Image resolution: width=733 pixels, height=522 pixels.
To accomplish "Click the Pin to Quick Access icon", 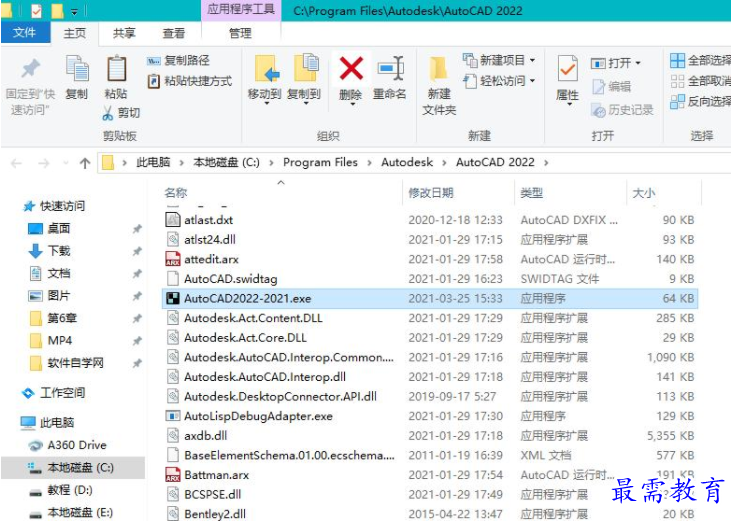I will pos(31,69).
